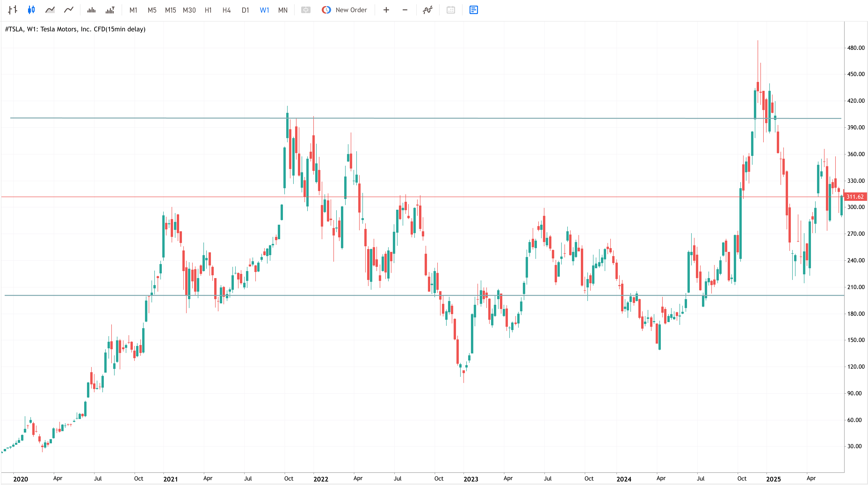Toggle trade volumes icon
868x485 pixels.
pos(110,10)
